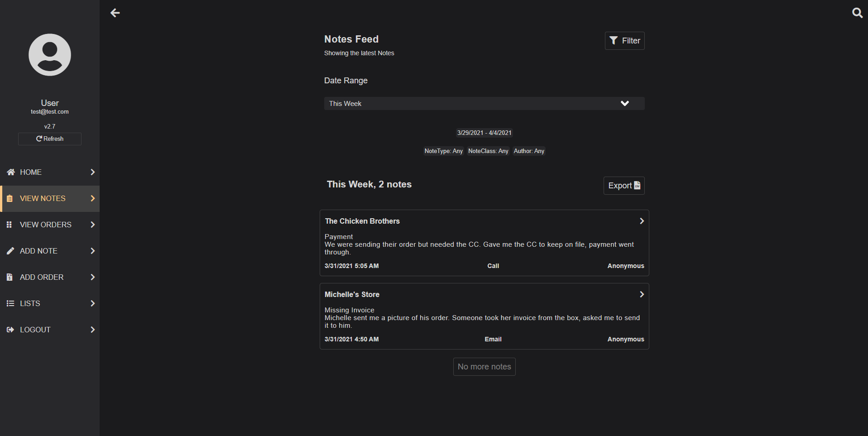Image resolution: width=868 pixels, height=436 pixels.
Task: Click the v2.7 version label
Action: pos(50,127)
